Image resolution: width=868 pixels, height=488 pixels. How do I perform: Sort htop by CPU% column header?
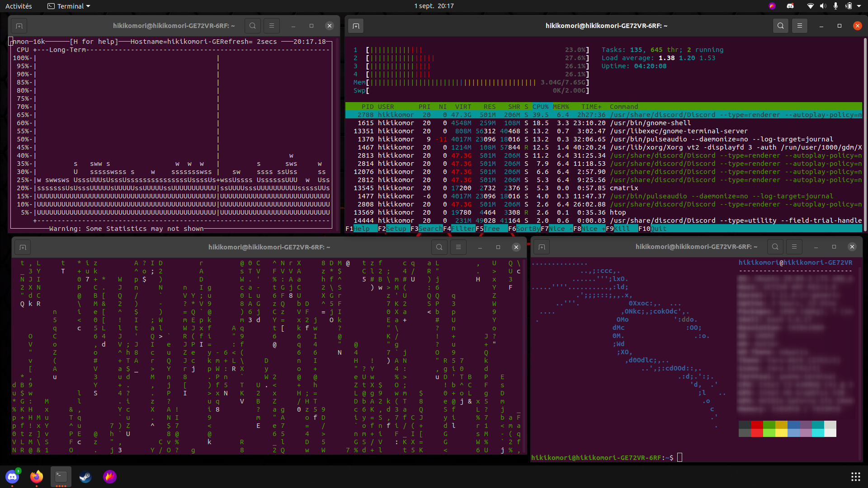point(540,107)
